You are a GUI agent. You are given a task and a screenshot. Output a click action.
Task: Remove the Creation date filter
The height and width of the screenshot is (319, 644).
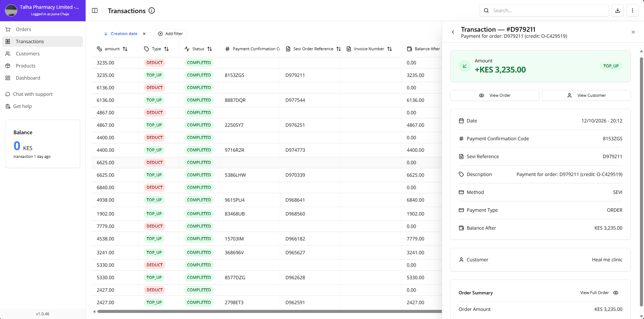pyautogui.click(x=144, y=34)
